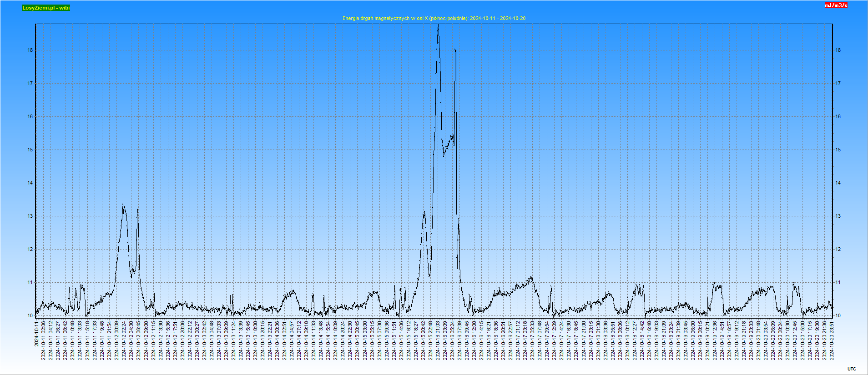This screenshot has width=868, height=375.
Task: Click the yellow chart title text
Action: click(x=434, y=18)
